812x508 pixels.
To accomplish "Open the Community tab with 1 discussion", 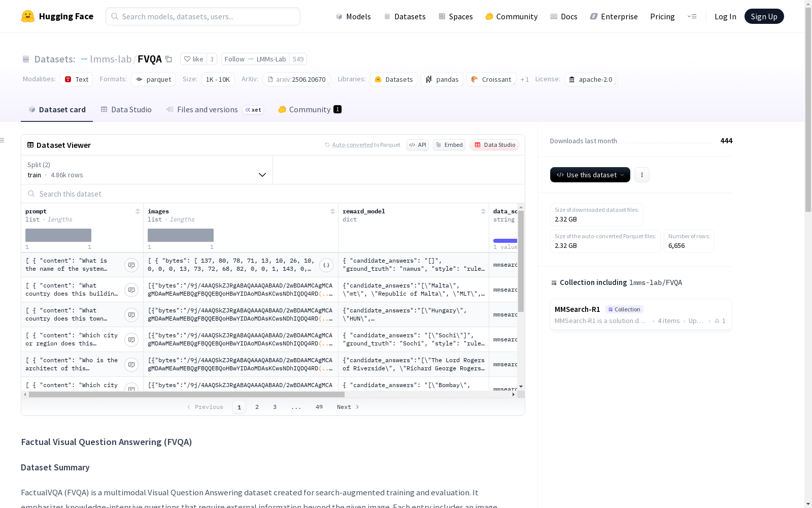I will [x=310, y=110].
